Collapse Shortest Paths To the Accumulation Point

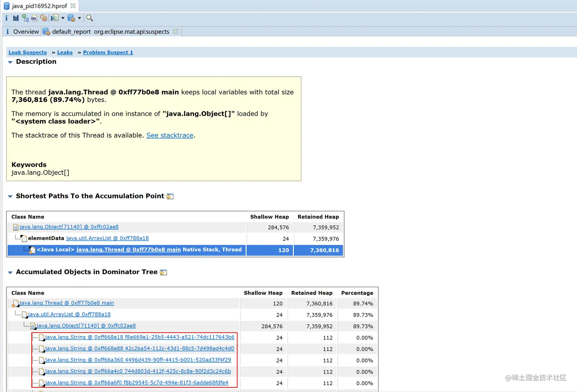[10, 196]
